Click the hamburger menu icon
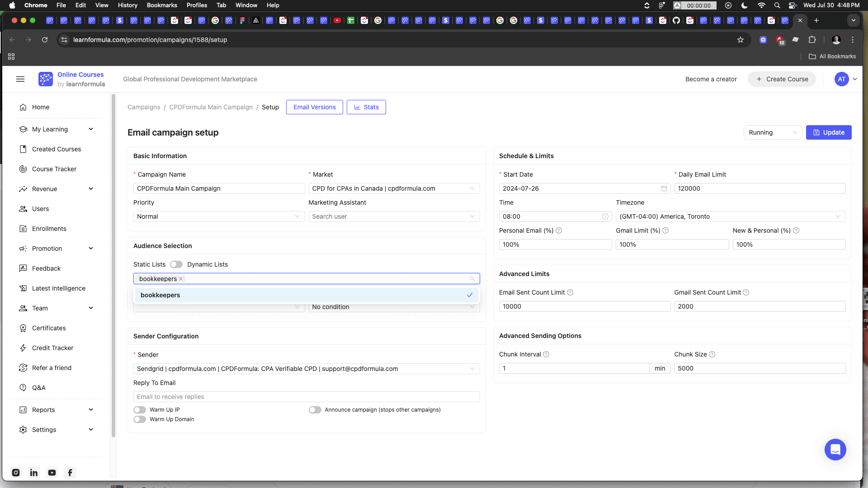This screenshot has height=488, width=868. point(20,79)
